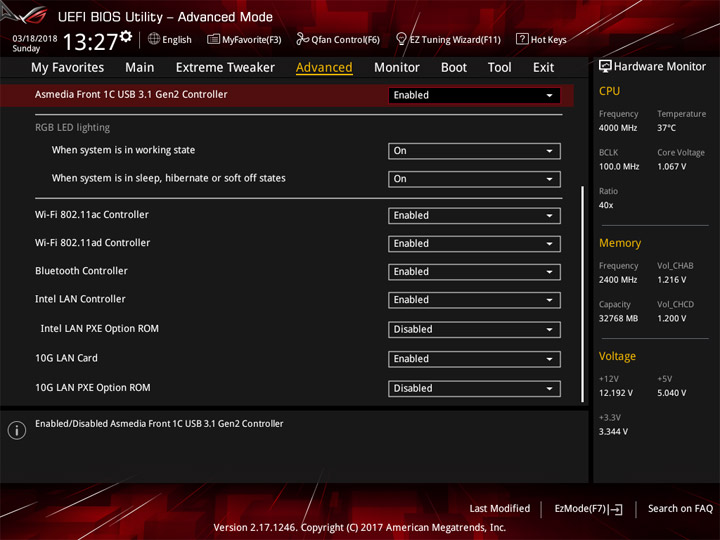Select the Advanced tab
Viewport: 720px width, 540px height.
click(324, 68)
